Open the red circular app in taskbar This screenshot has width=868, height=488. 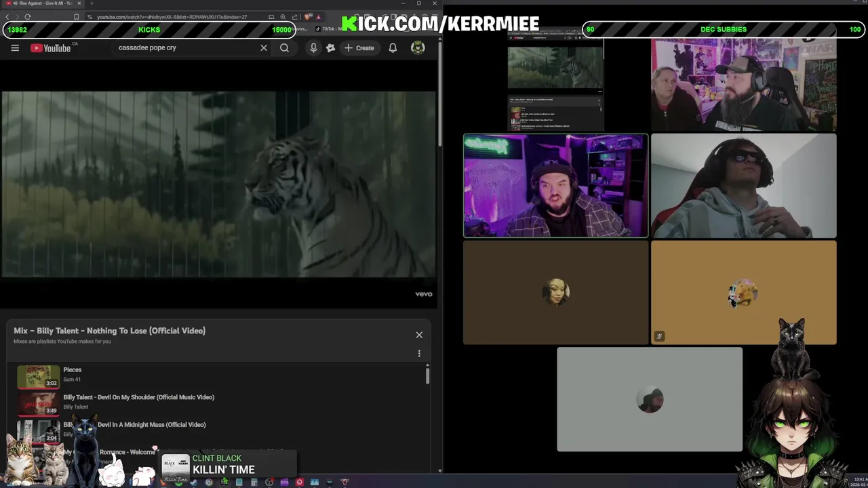coord(299,483)
